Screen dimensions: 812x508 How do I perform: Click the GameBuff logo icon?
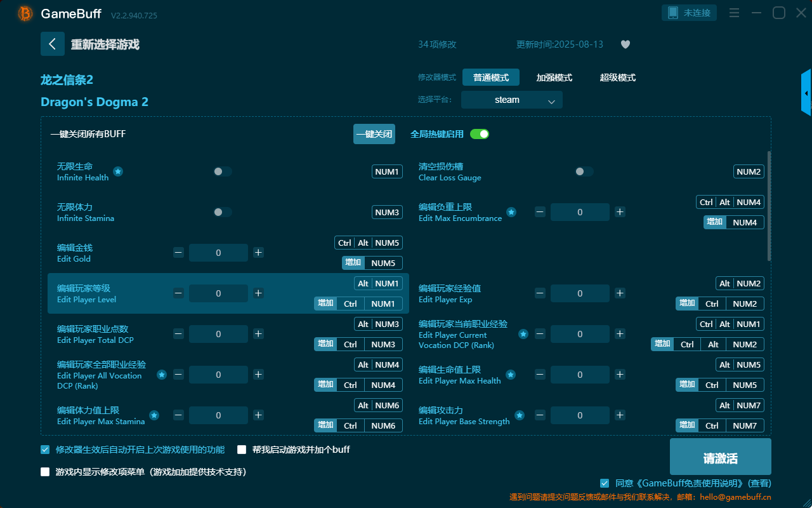pyautogui.click(x=25, y=13)
